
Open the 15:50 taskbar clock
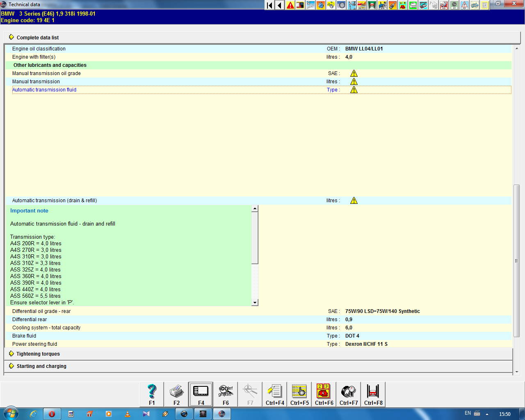(505, 414)
